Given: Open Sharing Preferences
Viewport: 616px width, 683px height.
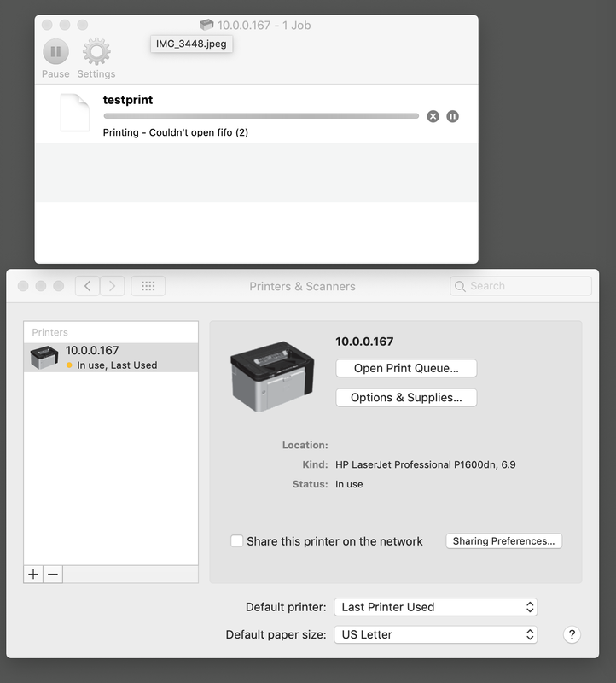Looking at the screenshot, I should point(503,541).
